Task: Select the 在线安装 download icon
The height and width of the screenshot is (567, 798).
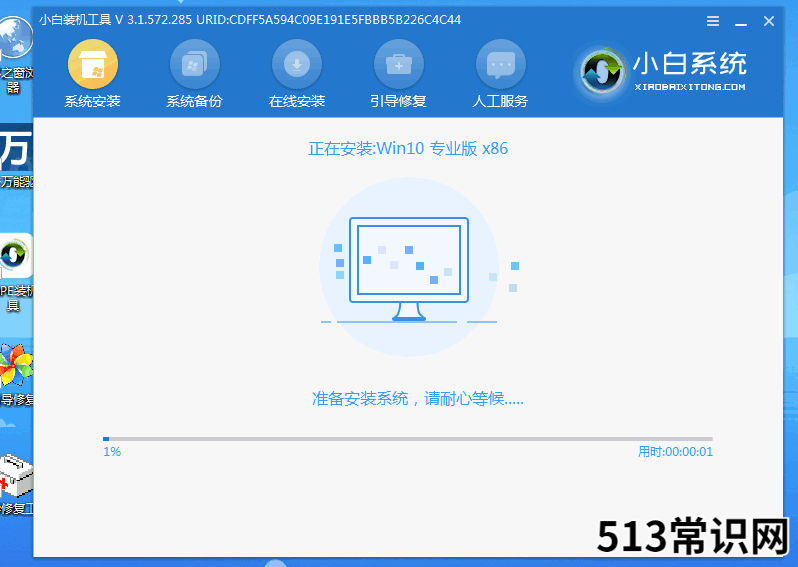Action: 297,64
